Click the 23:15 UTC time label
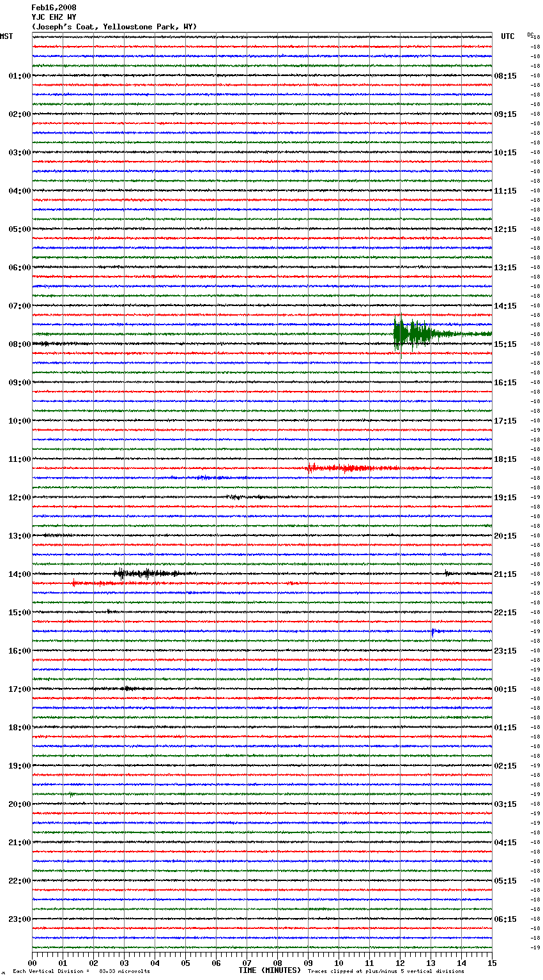 505,651
